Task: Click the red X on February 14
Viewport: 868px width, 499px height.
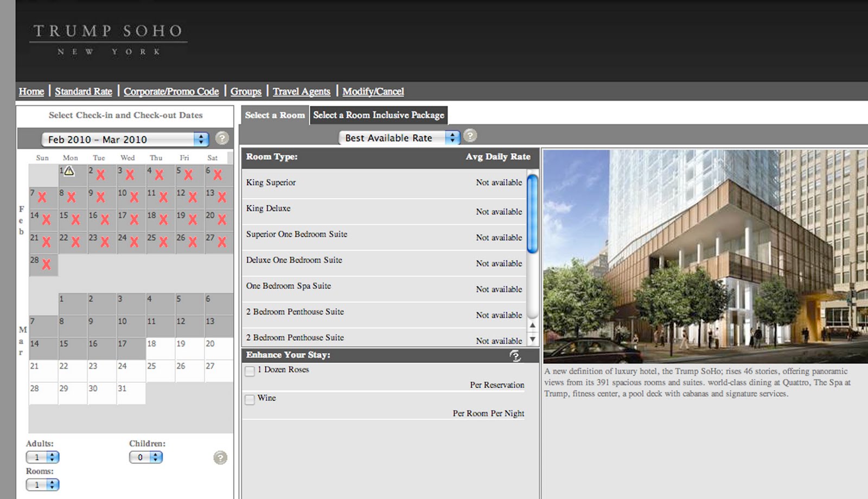Action: [46, 220]
